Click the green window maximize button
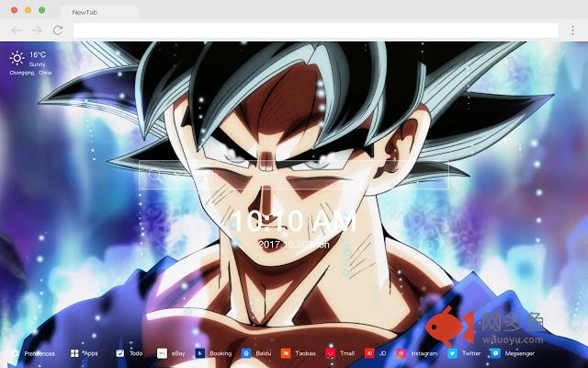Screen dimensions: 588x368 pos(42,10)
